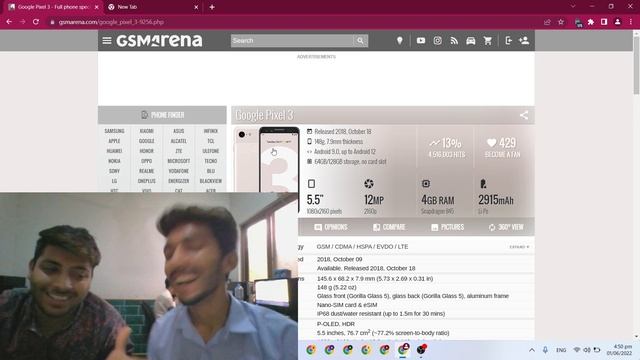Open the 360° View tab
Screen dimensions: 640x360
506,227
